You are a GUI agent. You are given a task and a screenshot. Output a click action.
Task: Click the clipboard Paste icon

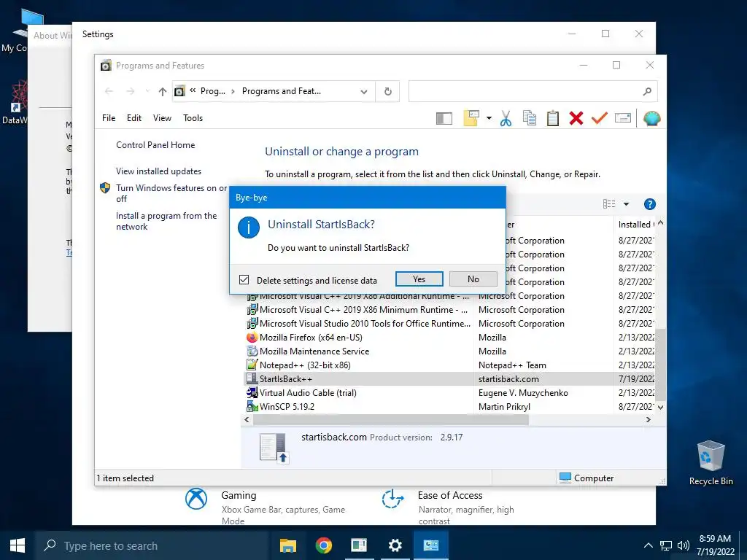pyautogui.click(x=553, y=118)
